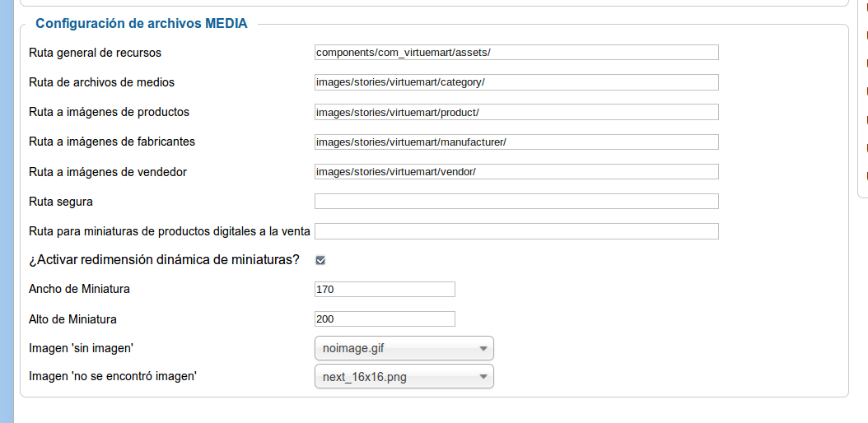Click the empty Ruta segura field
Viewport: 868px width, 423px height.
tap(516, 202)
